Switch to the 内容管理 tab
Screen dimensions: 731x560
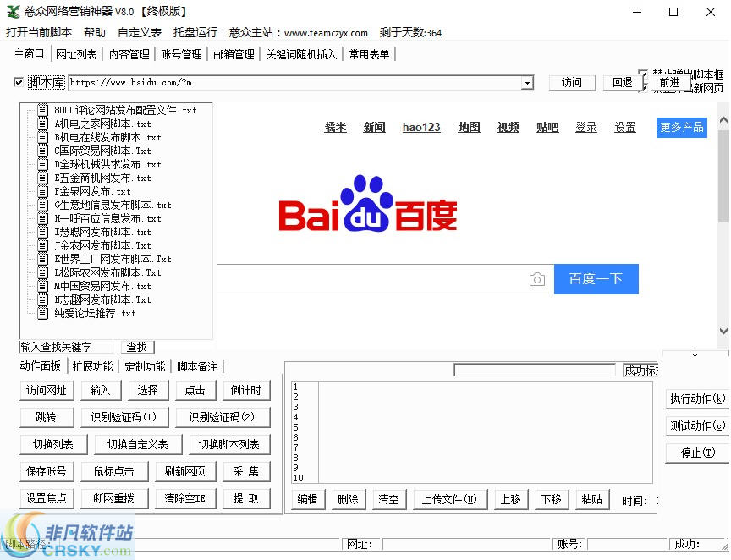(x=129, y=54)
